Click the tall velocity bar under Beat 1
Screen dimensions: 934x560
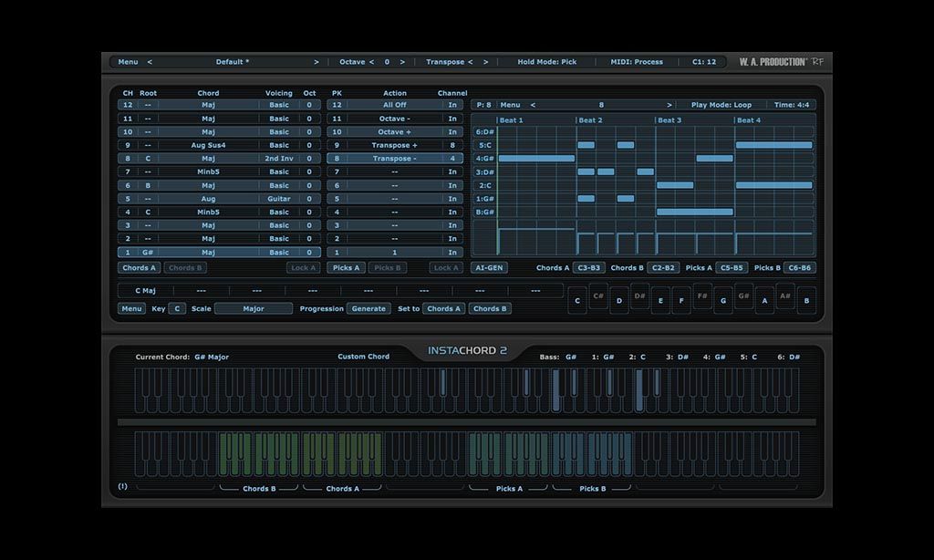tap(536, 242)
